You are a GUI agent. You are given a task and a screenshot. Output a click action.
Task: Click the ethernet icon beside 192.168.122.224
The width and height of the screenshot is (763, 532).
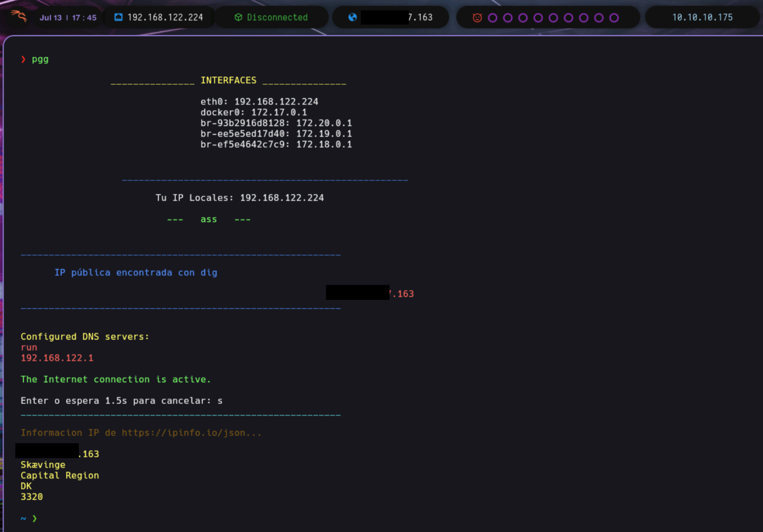118,17
